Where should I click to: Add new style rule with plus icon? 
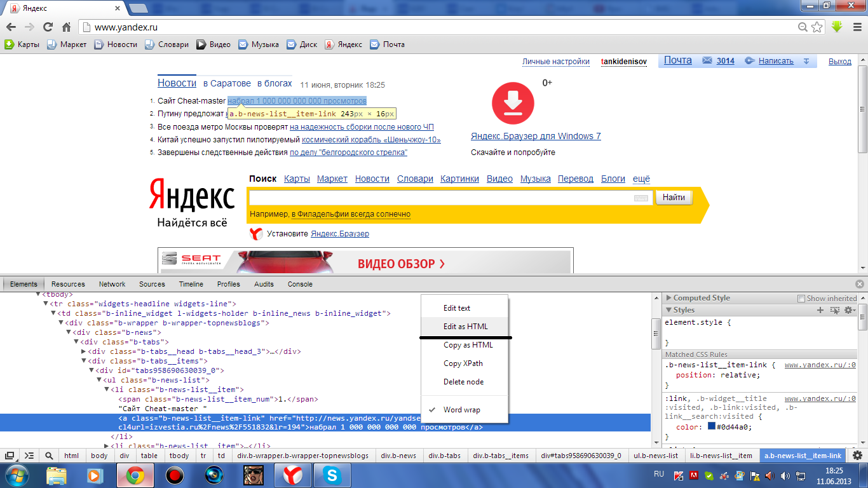(820, 310)
